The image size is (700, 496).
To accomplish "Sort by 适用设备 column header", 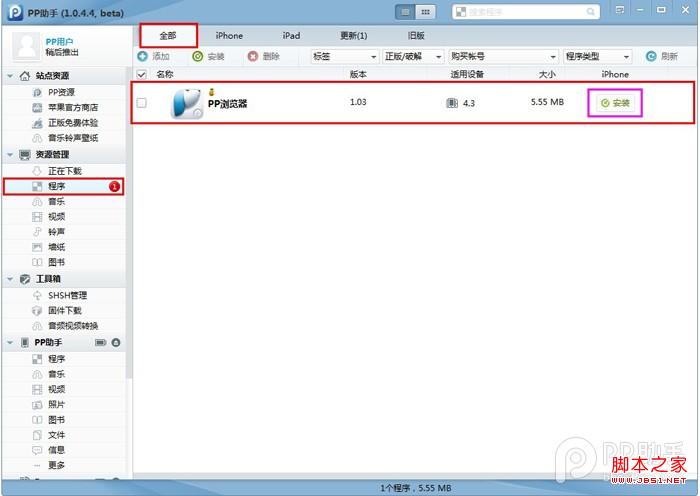I will (x=467, y=74).
